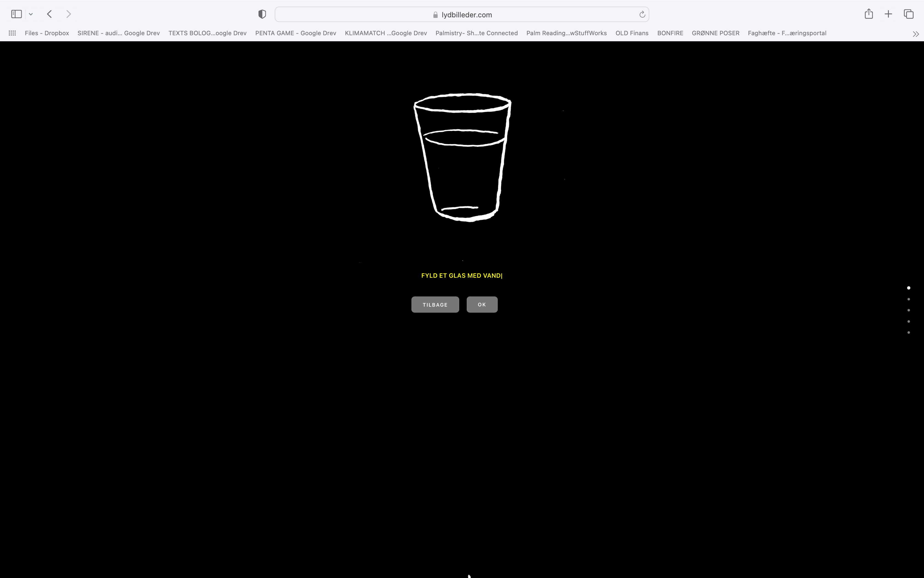Viewport: 924px width, 578px height.
Task: Focus the lydbilleder.com address bar
Action: point(462,15)
